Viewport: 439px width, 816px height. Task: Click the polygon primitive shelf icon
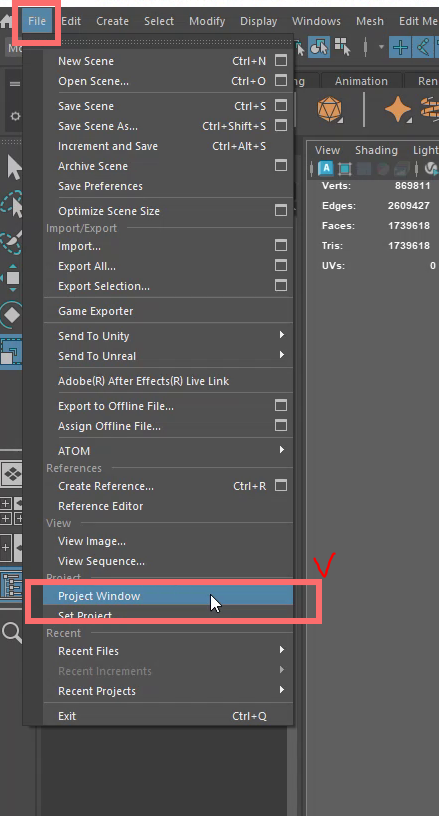point(329,110)
